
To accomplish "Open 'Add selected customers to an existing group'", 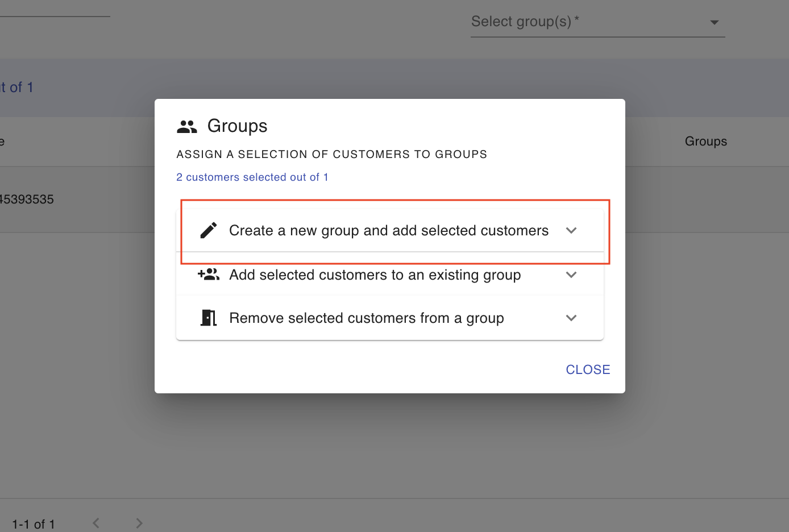I will click(390, 275).
